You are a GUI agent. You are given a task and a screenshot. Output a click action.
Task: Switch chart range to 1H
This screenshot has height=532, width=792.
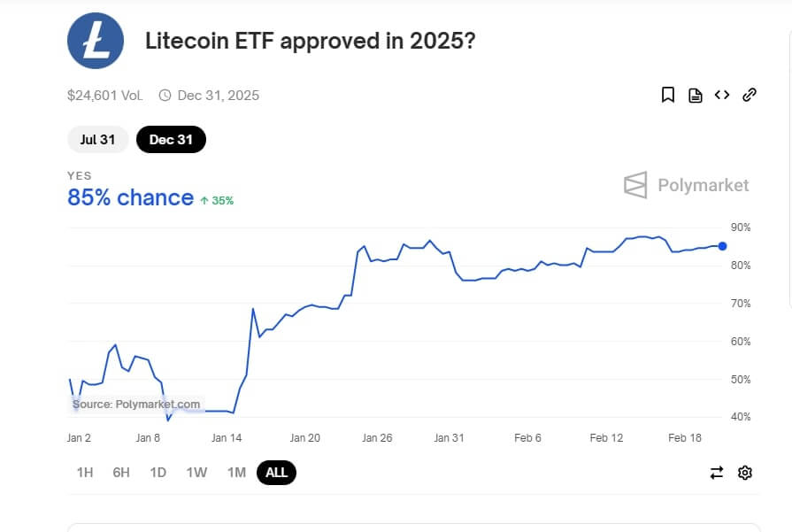(85, 473)
